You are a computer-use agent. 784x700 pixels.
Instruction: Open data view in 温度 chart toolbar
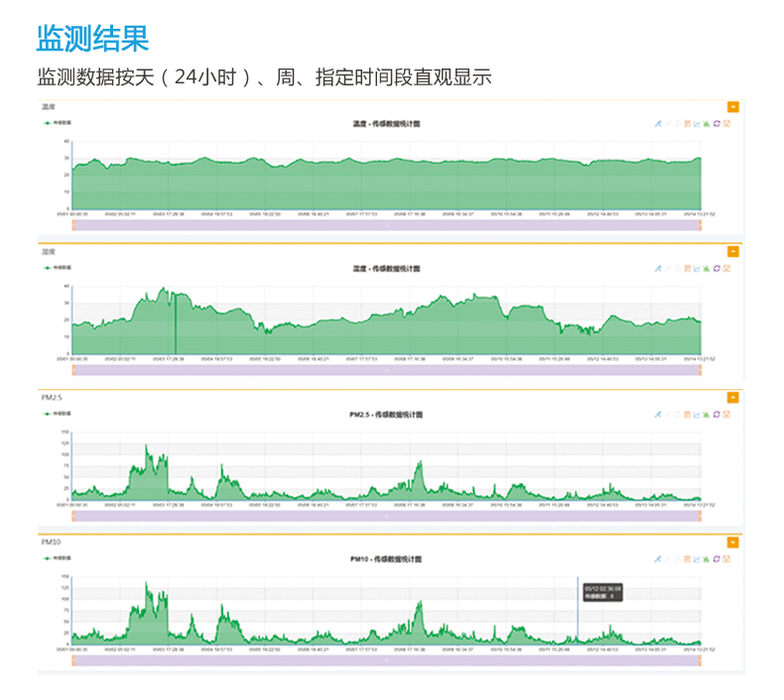click(x=687, y=124)
